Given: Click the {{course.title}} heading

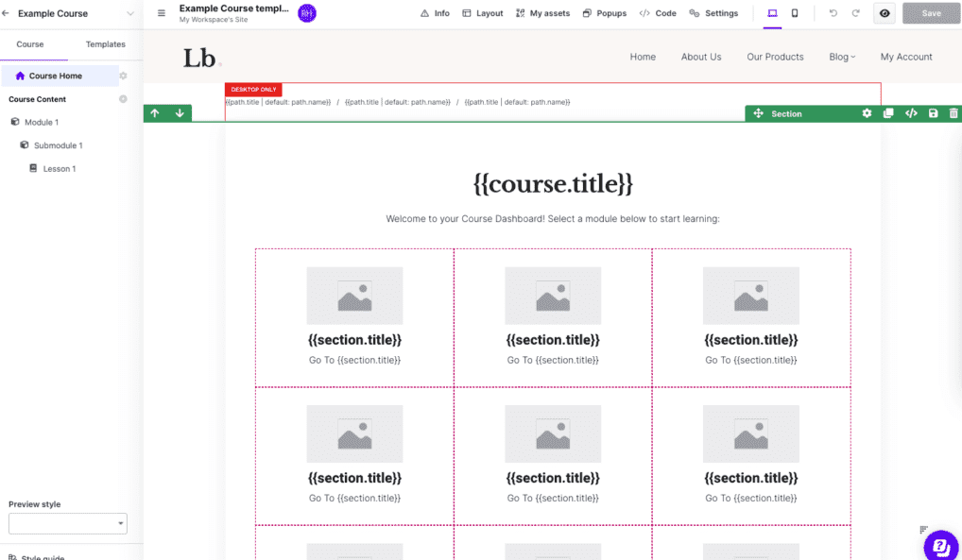Looking at the screenshot, I should tap(553, 183).
